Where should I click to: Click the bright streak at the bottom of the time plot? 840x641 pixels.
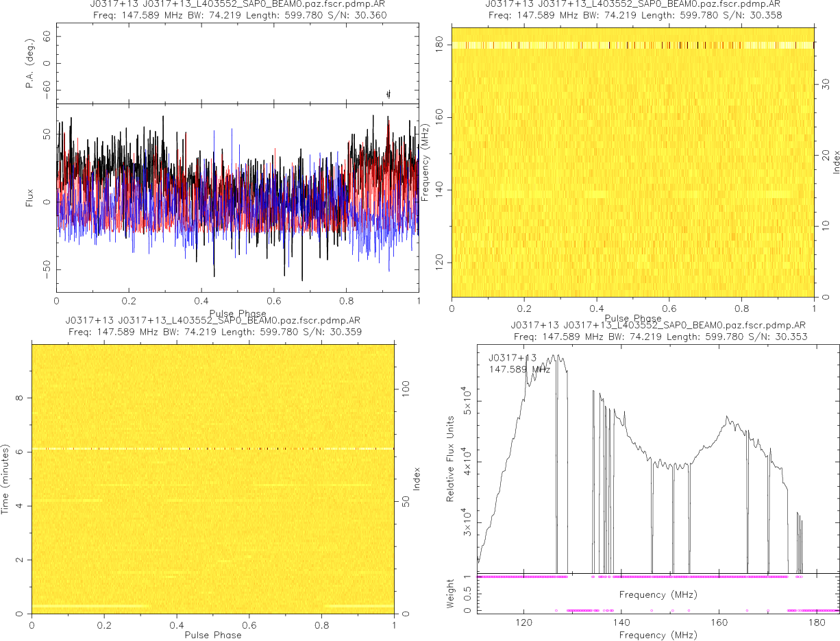pyautogui.click(x=89, y=606)
